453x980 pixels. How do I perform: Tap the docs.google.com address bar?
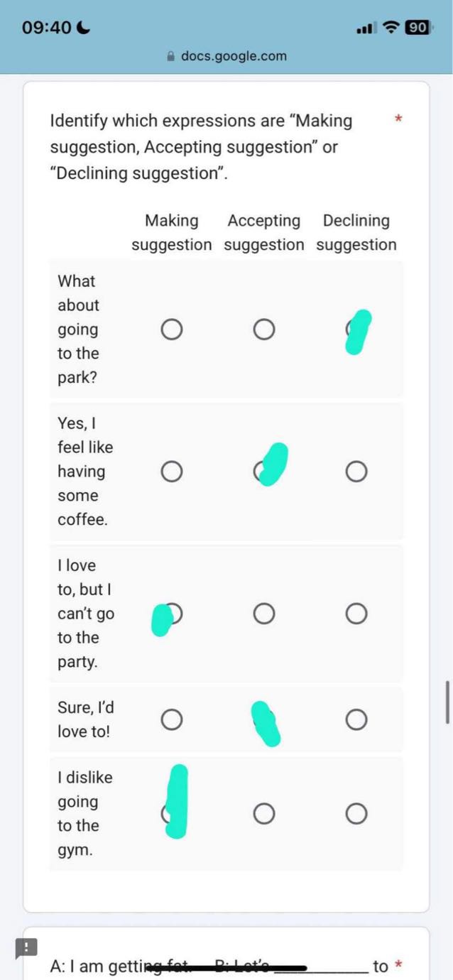234,56
